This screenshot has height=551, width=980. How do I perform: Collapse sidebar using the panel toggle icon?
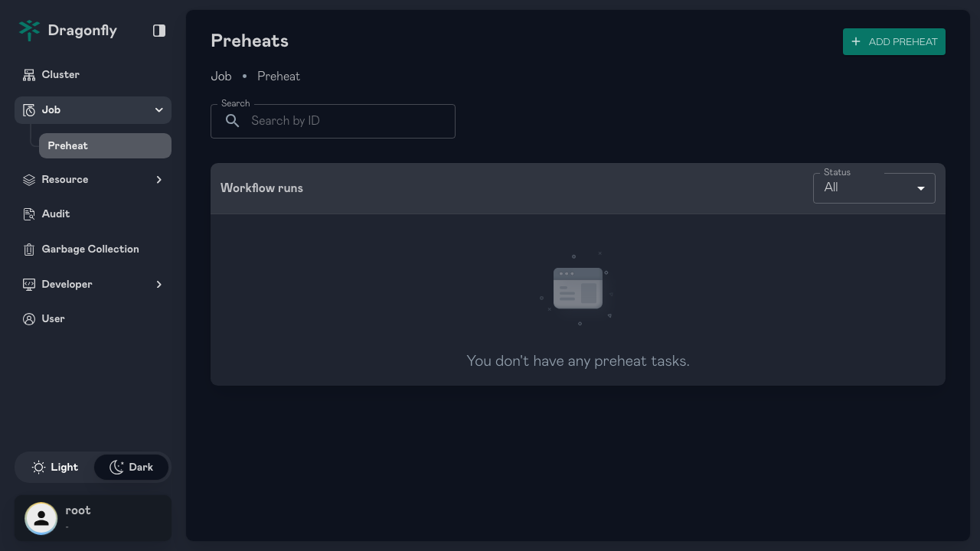[x=159, y=31]
